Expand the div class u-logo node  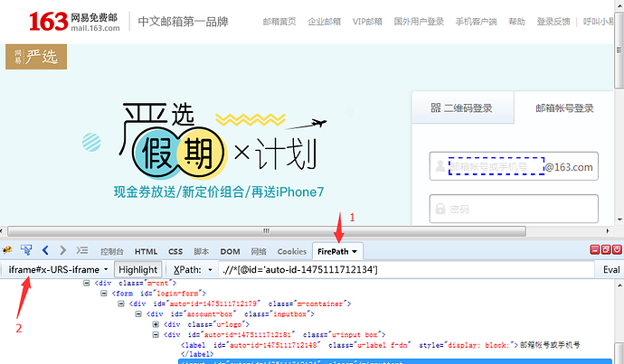156,324
